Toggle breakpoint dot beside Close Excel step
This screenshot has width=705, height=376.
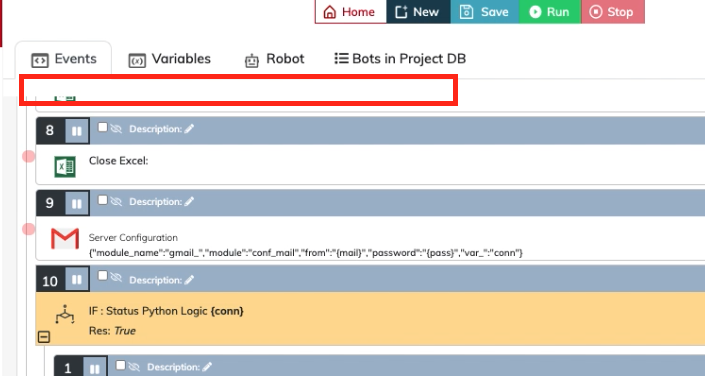(29, 157)
